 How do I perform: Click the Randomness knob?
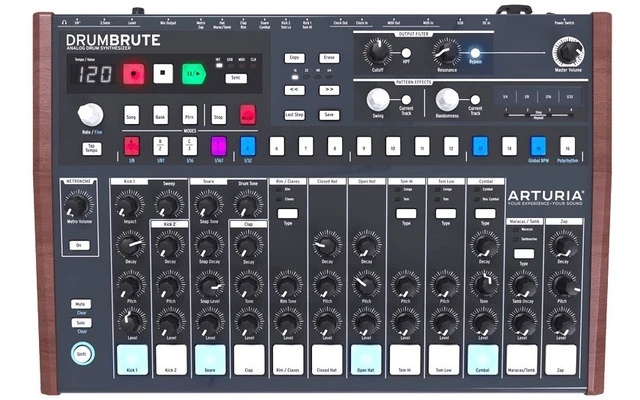coord(447,100)
